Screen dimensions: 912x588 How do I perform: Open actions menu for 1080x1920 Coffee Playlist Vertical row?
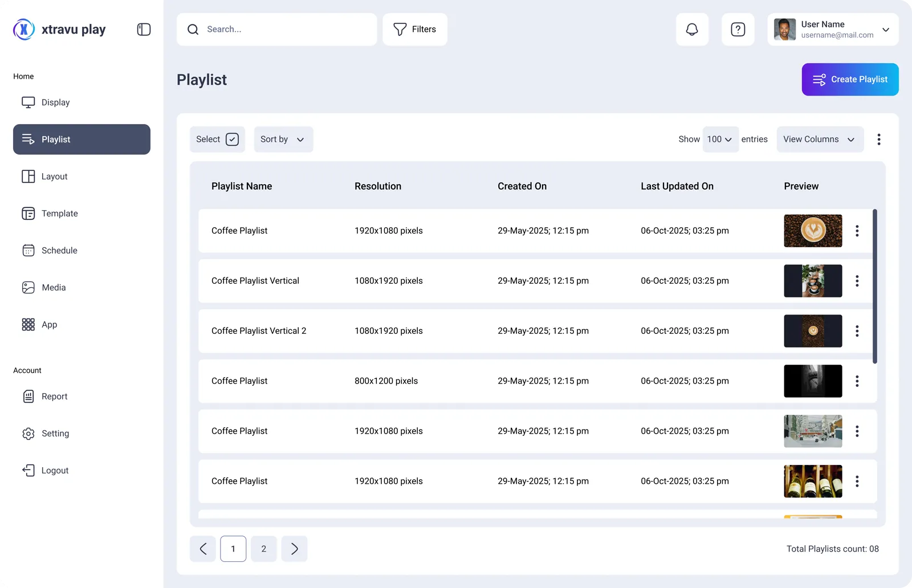(x=857, y=281)
